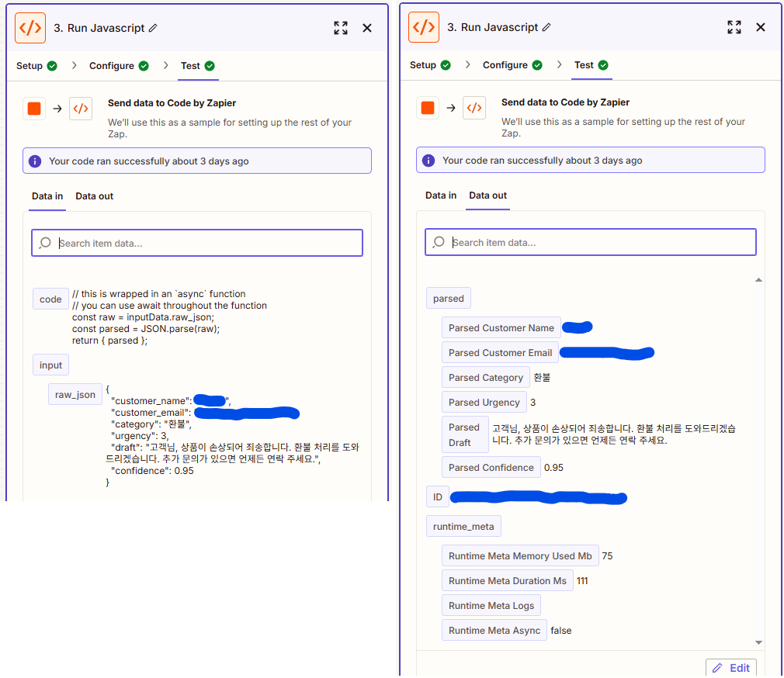Click the 'const parsed = JSON.parse(raw);' line
This screenshot has width=784, height=678.
tap(145, 329)
